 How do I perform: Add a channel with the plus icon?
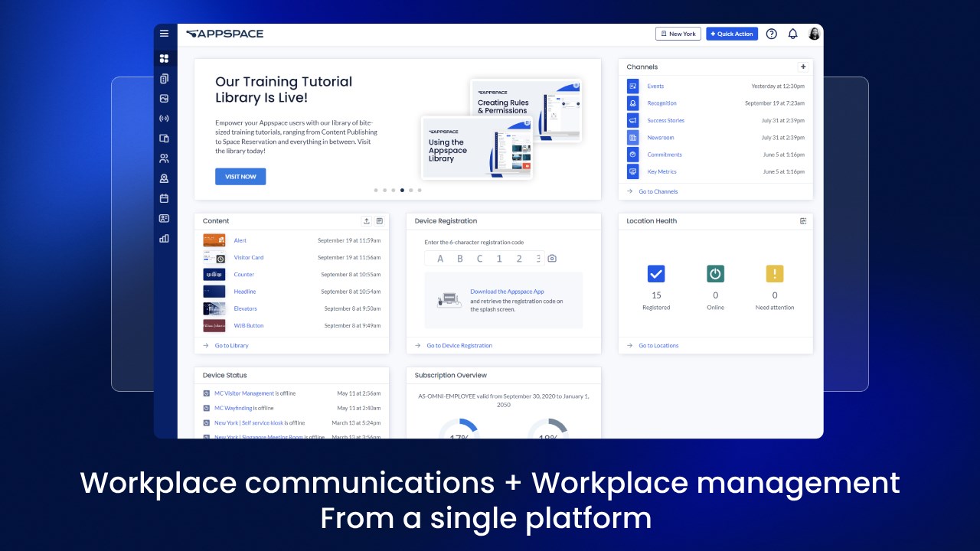[x=802, y=67]
